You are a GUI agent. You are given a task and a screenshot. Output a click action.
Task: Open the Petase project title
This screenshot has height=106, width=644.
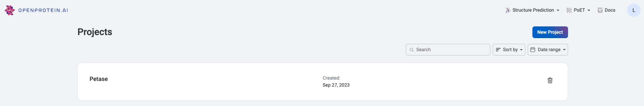pyautogui.click(x=99, y=79)
